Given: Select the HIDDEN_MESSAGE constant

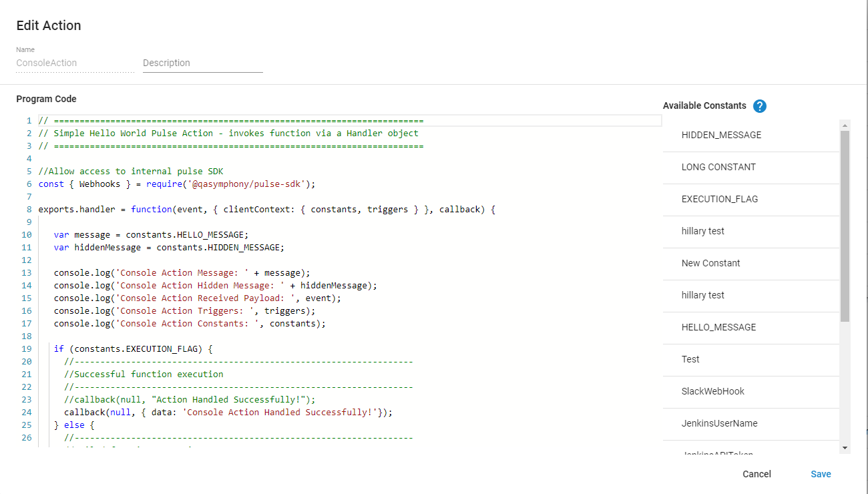Looking at the screenshot, I should tap(721, 135).
